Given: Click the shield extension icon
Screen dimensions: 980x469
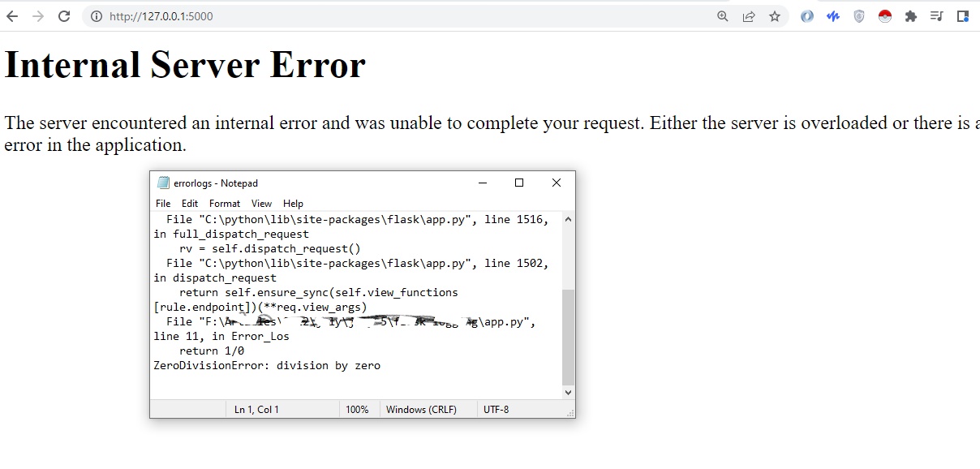Looking at the screenshot, I should pos(858,15).
